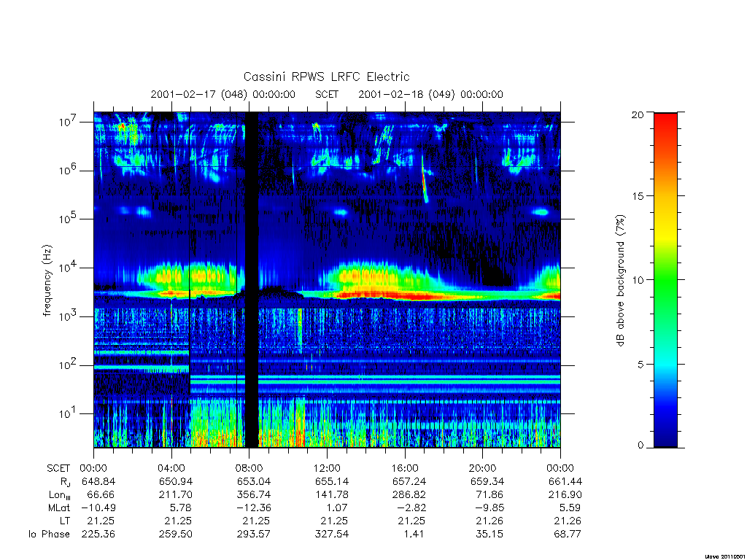Click the plot title 'Cassini RPWS LRFC Electric'
This screenshot has width=747, height=560.
(326, 77)
